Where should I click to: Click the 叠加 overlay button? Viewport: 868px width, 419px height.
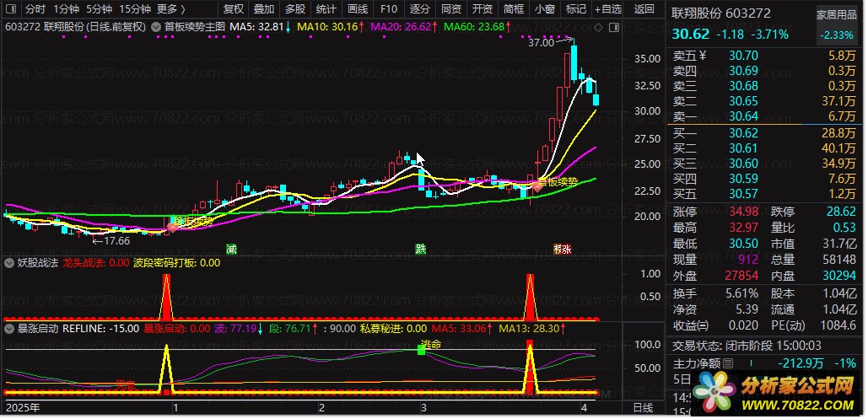tap(264, 9)
